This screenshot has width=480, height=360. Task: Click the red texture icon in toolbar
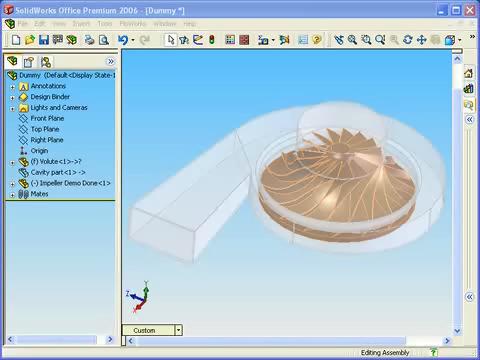tap(244, 40)
